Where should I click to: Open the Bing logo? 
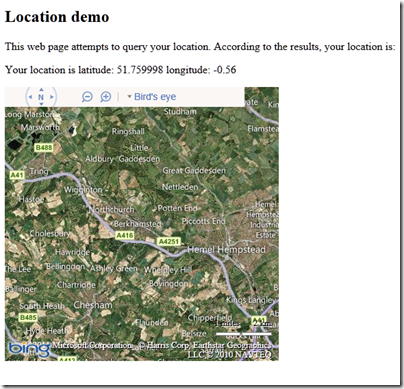click(x=29, y=349)
